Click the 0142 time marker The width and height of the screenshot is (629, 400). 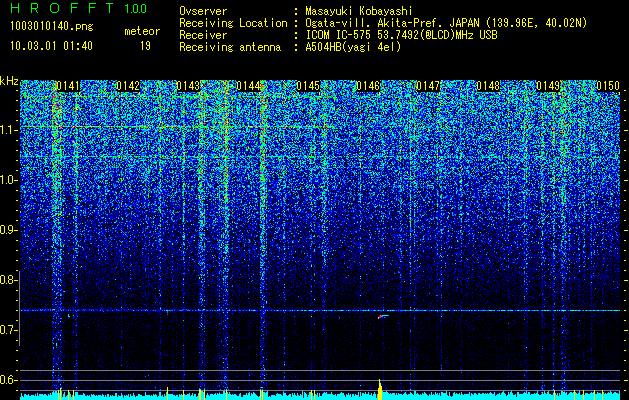tap(128, 86)
